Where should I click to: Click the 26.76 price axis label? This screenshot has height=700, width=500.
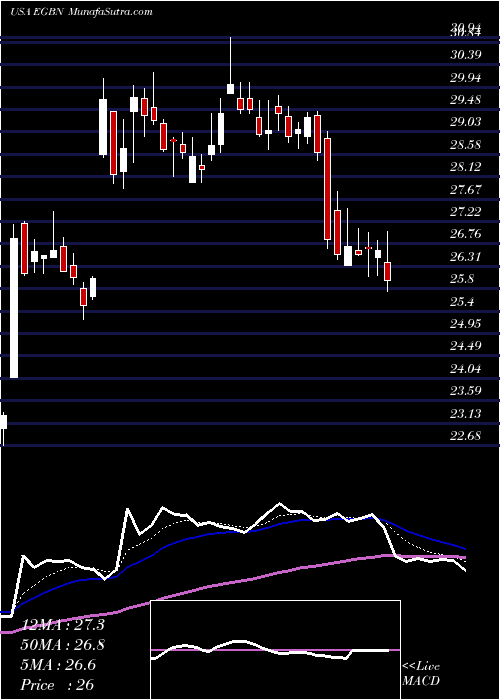[465, 233]
